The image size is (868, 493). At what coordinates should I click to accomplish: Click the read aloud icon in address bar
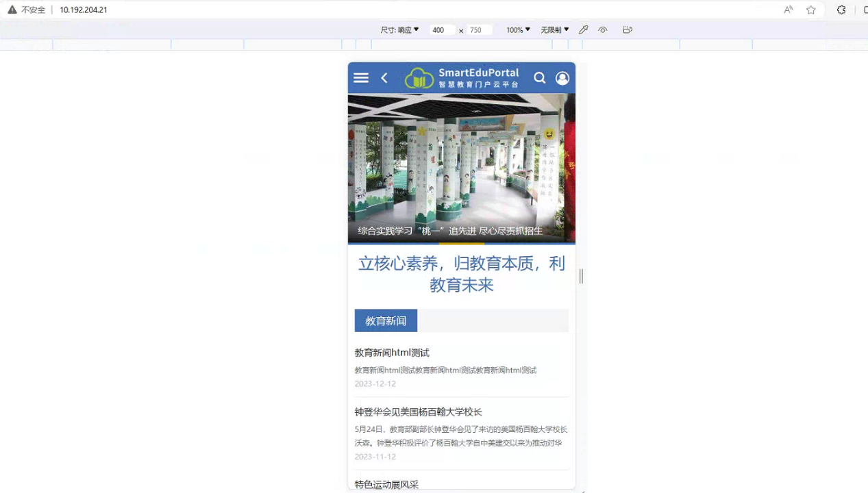789,10
